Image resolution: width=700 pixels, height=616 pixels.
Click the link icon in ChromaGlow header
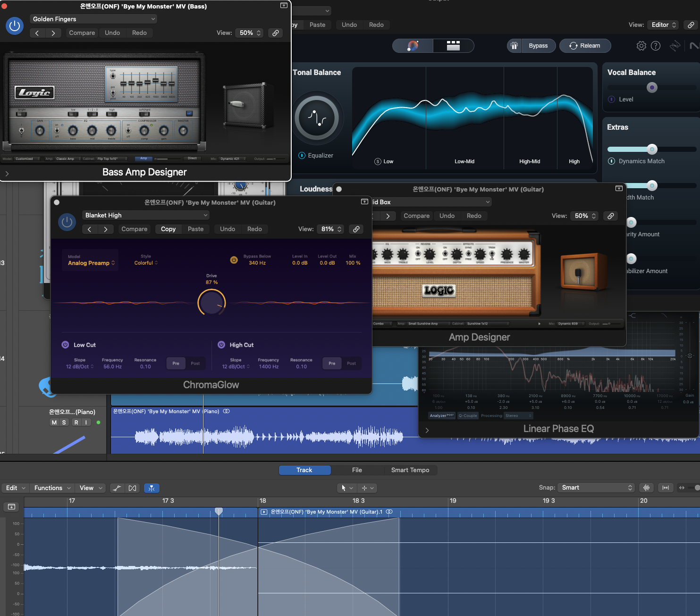[x=356, y=229]
